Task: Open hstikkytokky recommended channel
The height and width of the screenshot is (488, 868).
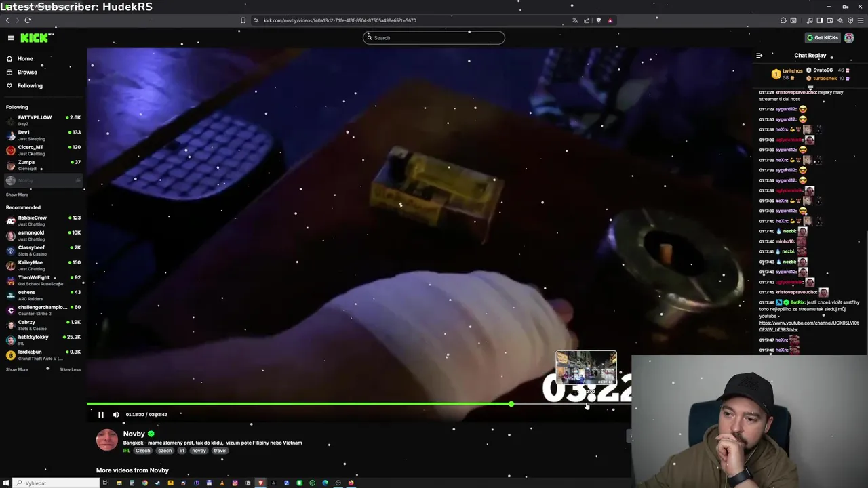Action: [43, 340]
